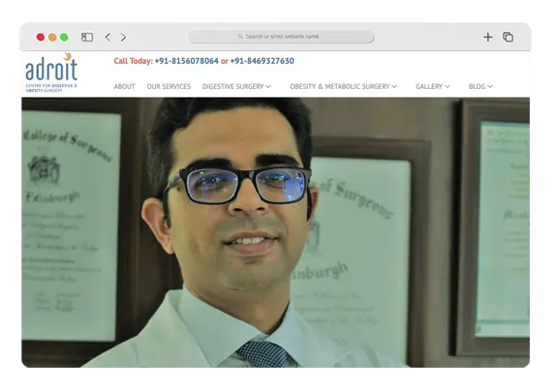
Task: Click the hero photo of the doctor
Action: [276, 232]
